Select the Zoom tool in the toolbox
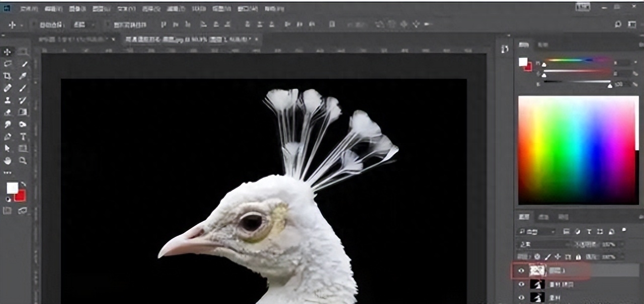This screenshot has width=644, height=304. point(23,161)
